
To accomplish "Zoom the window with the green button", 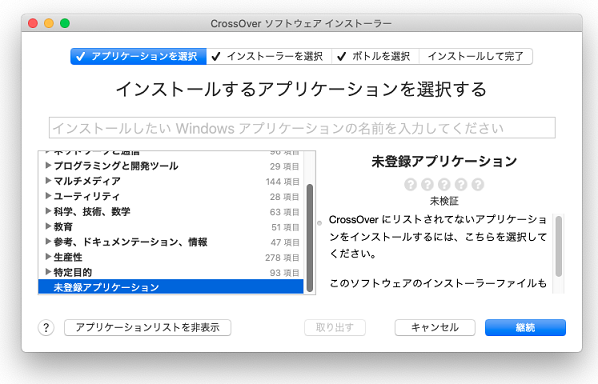I will pyautogui.click(x=65, y=23).
